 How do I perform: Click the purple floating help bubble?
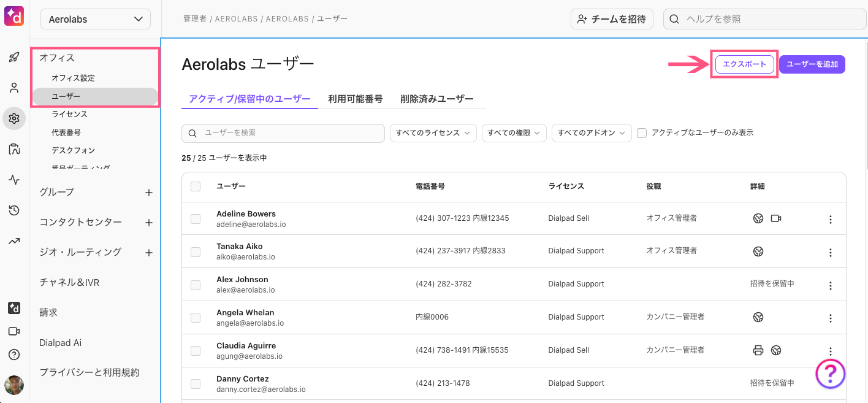click(831, 373)
